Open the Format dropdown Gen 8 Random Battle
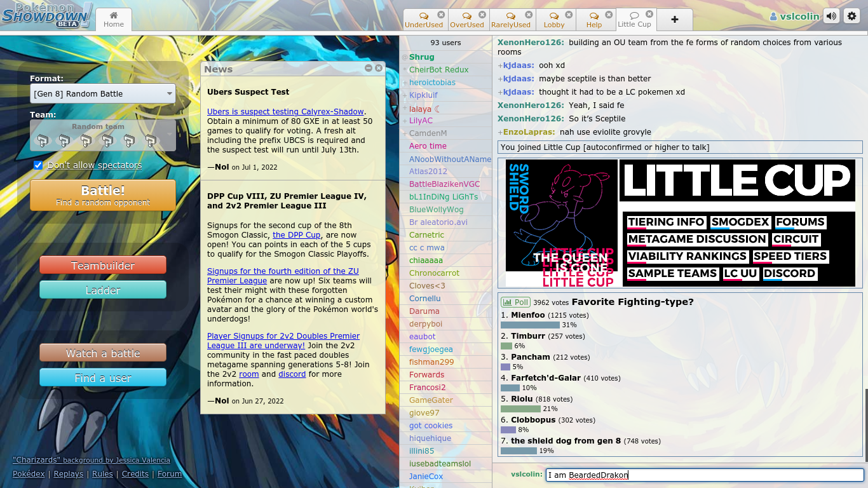 point(103,93)
